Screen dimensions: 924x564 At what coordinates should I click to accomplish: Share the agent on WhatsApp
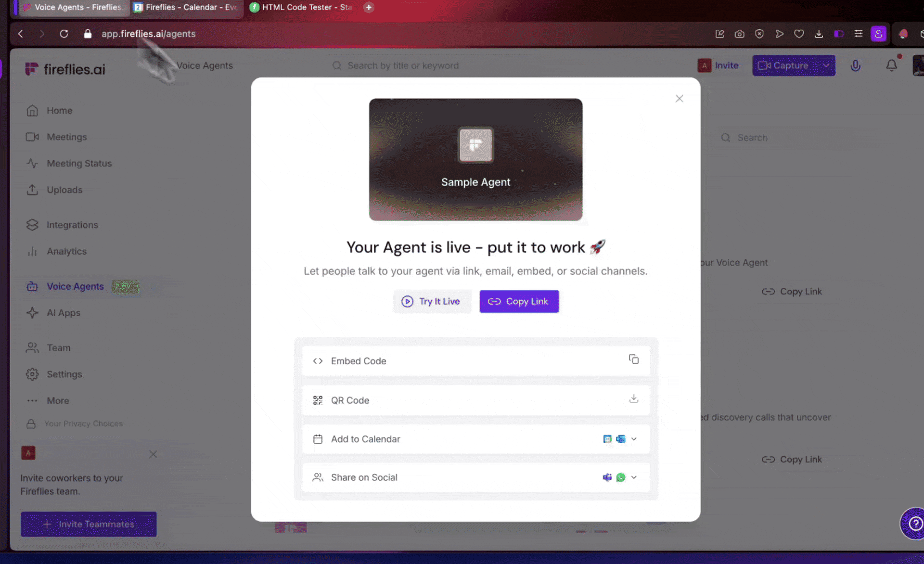(621, 477)
